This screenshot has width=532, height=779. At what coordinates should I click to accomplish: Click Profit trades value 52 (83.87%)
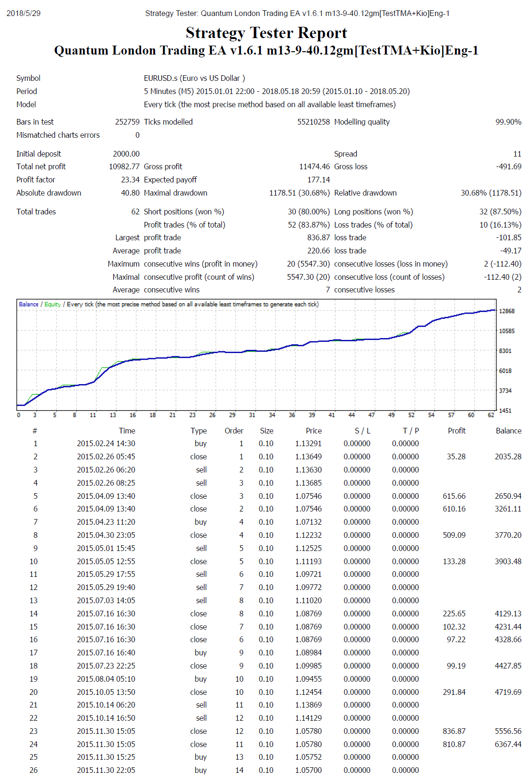[309, 225]
